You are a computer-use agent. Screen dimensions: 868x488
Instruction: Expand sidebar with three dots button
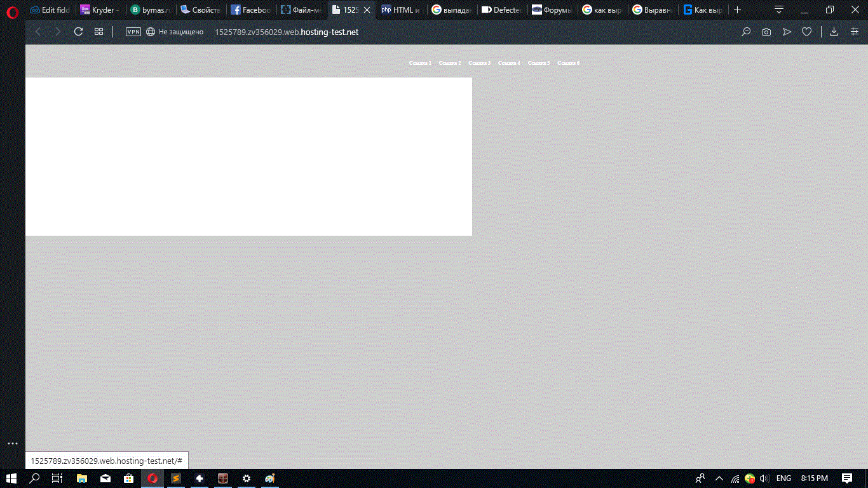coord(12,444)
